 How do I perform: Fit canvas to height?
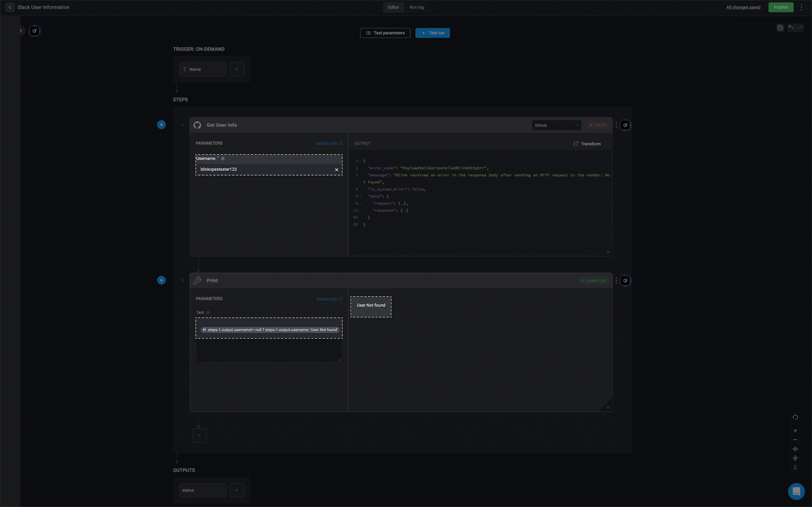(x=795, y=458)
